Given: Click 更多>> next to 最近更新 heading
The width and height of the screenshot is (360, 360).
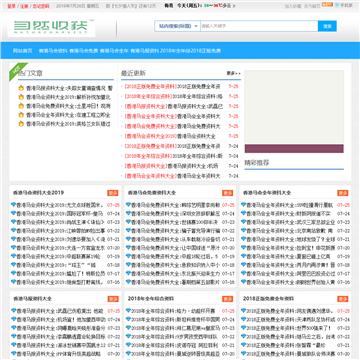Looking at the screenshot, I should [x=234, y=73].
